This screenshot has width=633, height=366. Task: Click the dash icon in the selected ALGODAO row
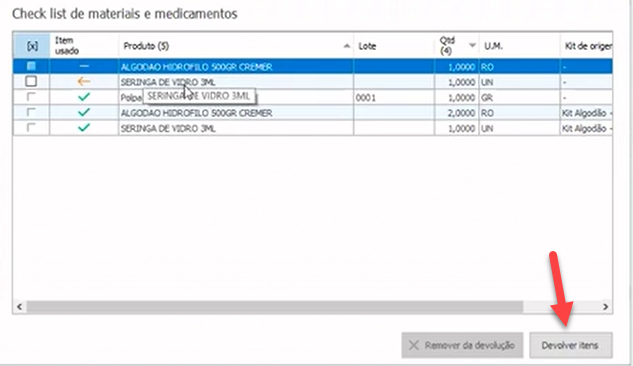point(84,66)
